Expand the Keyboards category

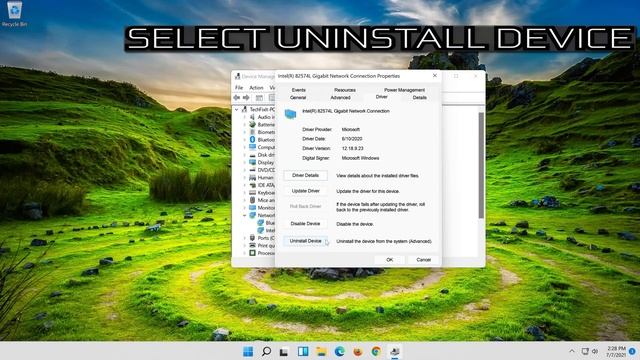tap(245, 193)
